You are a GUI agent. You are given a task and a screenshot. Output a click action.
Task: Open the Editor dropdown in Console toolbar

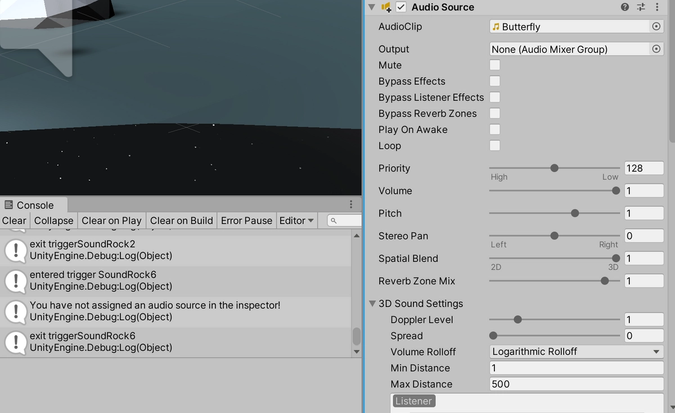point(296,220)
